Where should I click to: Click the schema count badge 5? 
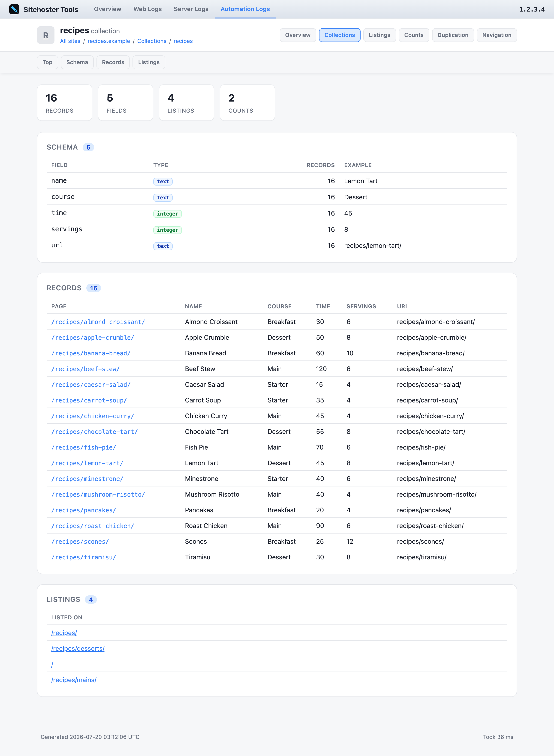pyautogui.click(x=88, y=147)
